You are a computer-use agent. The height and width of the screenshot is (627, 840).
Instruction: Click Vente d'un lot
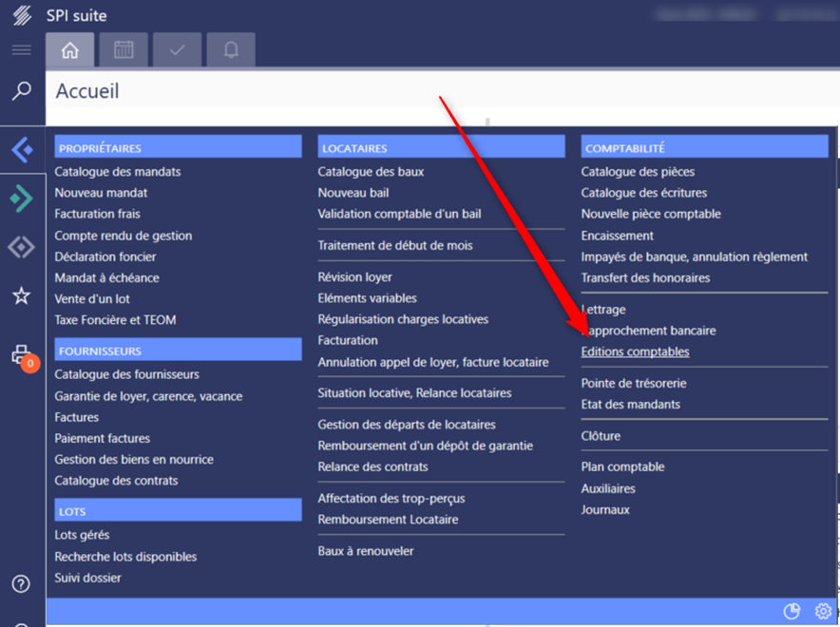pyautogui.click(x=92, y=299)
